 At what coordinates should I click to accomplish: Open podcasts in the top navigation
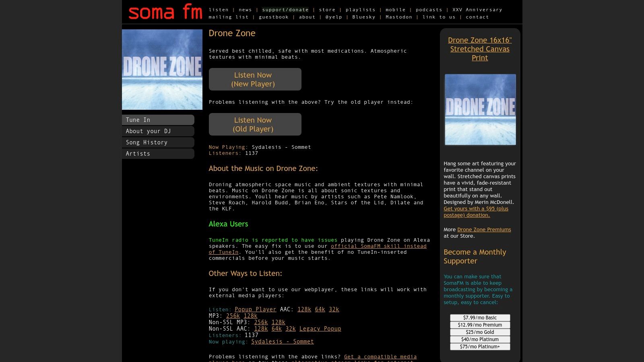pos(429,10)
